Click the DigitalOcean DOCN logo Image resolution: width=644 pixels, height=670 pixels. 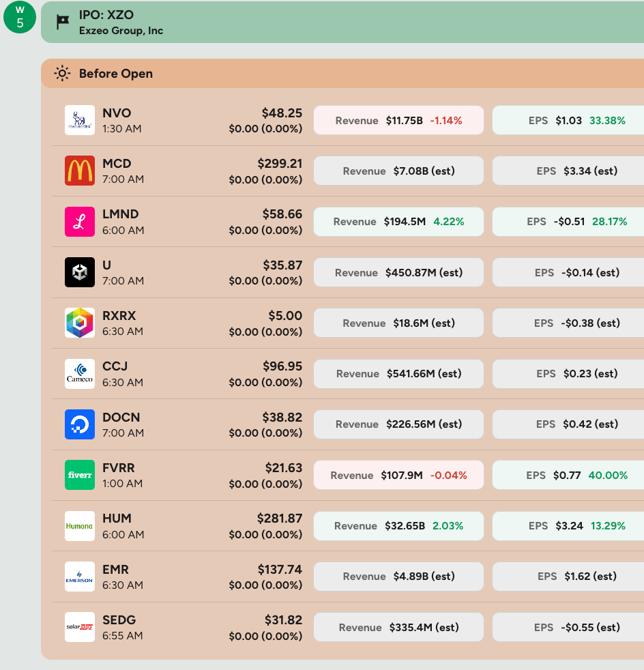click(80, 424)
